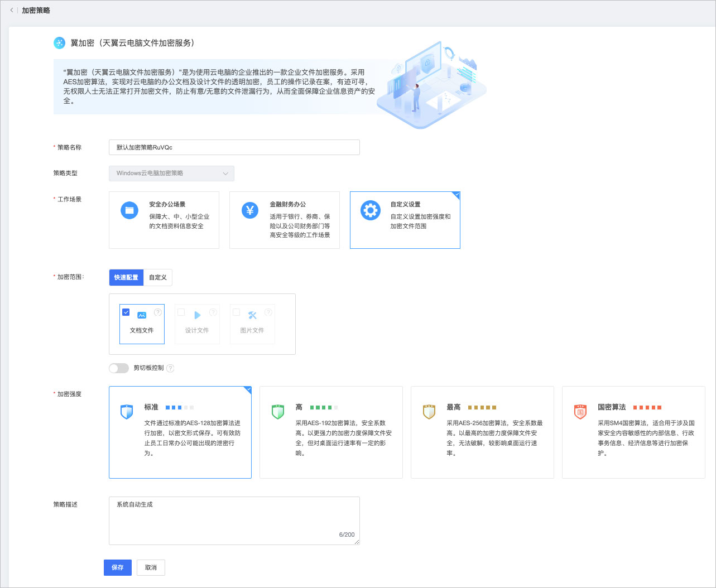The height and width of the screenshot is (588, 716).
Task: Choose 标准 AES-128 encryption strength
Action: coord(180,432)
